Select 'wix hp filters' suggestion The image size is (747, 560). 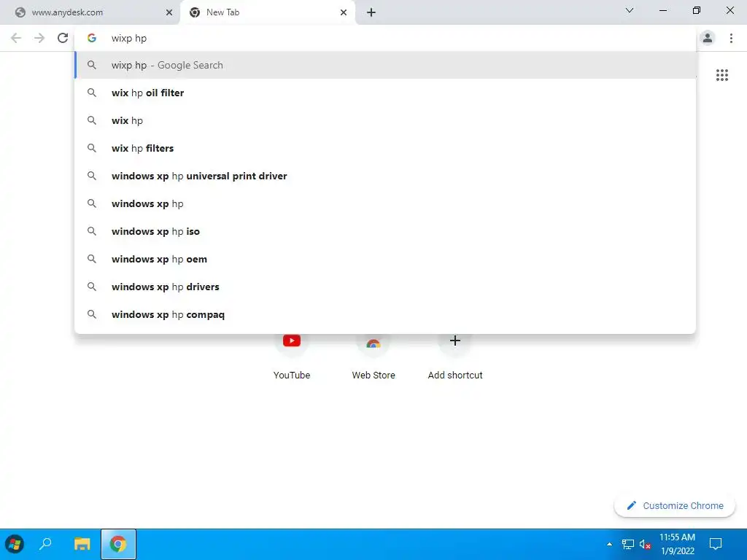pyautogui.click(x=385, y=148)
